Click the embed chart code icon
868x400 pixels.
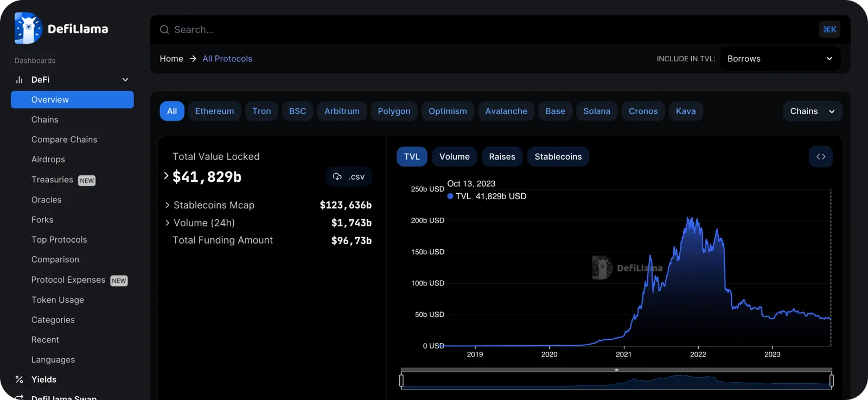pyautogui.click(x=821, y=157)
